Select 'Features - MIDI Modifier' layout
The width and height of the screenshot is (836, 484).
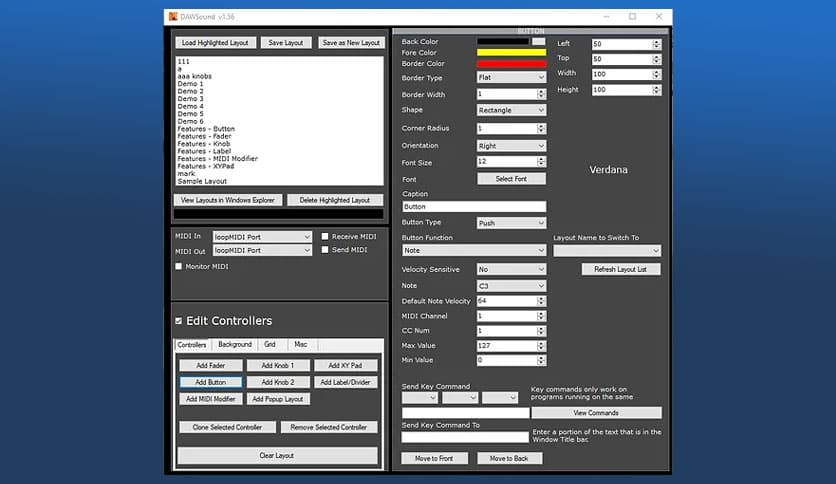tap(218, 159)
